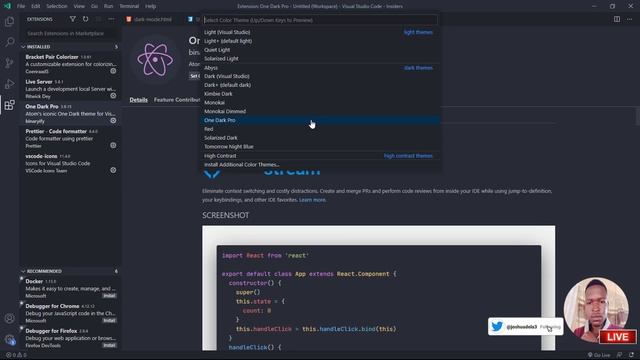The height and width of the screenshot is (360, 640).
Task: Choose One Dark Pro theme
Action: click(320, 120)
